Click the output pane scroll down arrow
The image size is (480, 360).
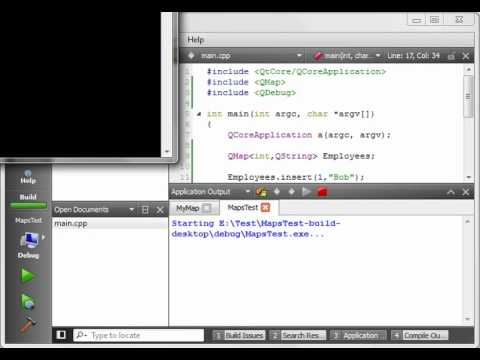468,319
